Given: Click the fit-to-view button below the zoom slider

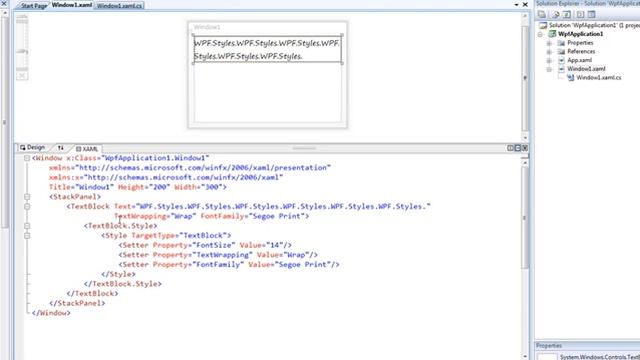Looking at the screenshot, I should pos(22,76).
